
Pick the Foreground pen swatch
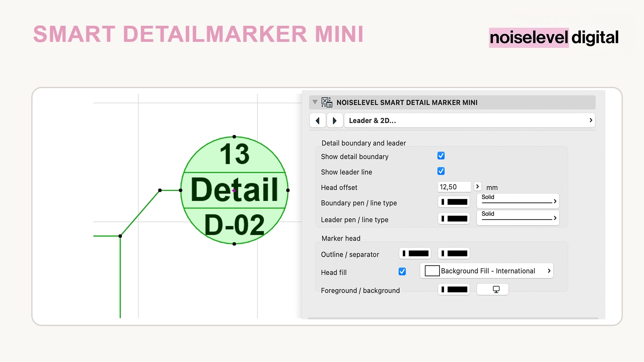(x=454, y=290)
